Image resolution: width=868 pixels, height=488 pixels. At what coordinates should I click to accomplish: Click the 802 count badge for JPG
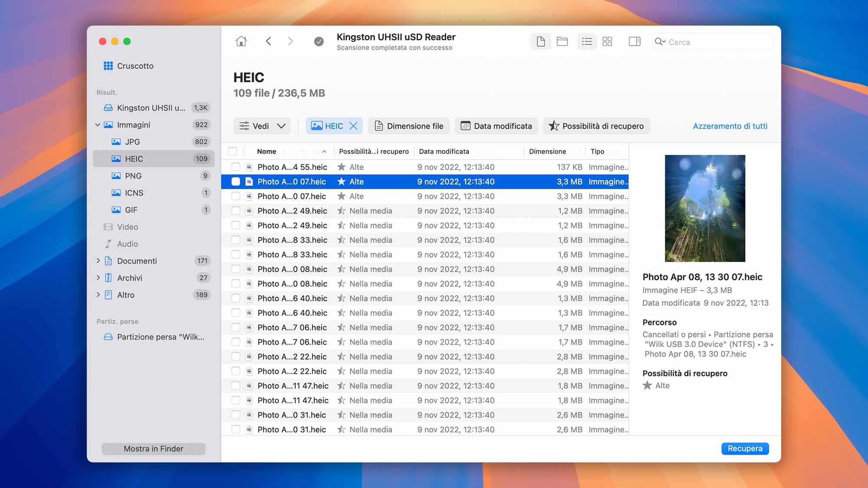pyautogui.click(x=201, y=142)
